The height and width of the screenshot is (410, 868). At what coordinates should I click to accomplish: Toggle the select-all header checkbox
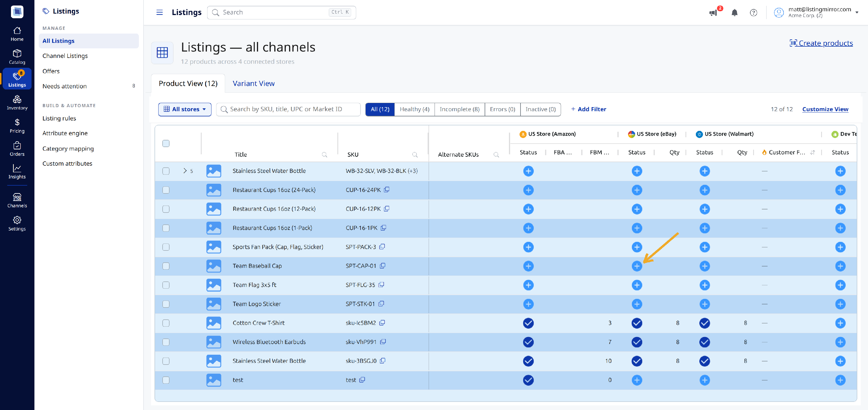pyautogui.click(x=166, y=143)
